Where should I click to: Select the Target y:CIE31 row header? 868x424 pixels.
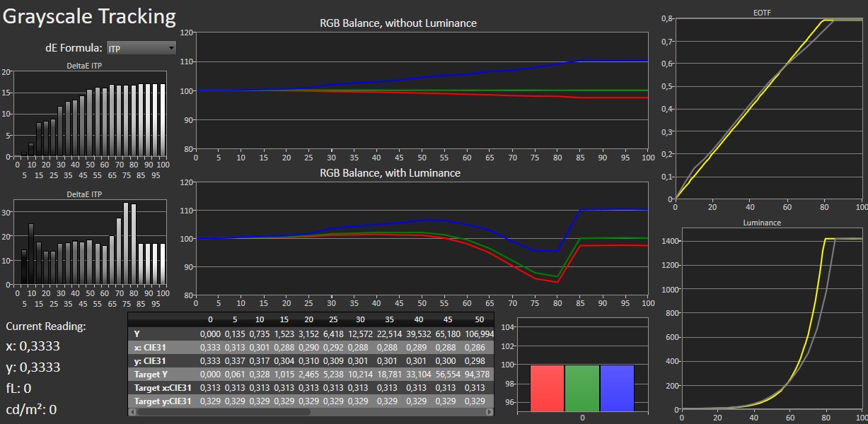click(163, 401)
